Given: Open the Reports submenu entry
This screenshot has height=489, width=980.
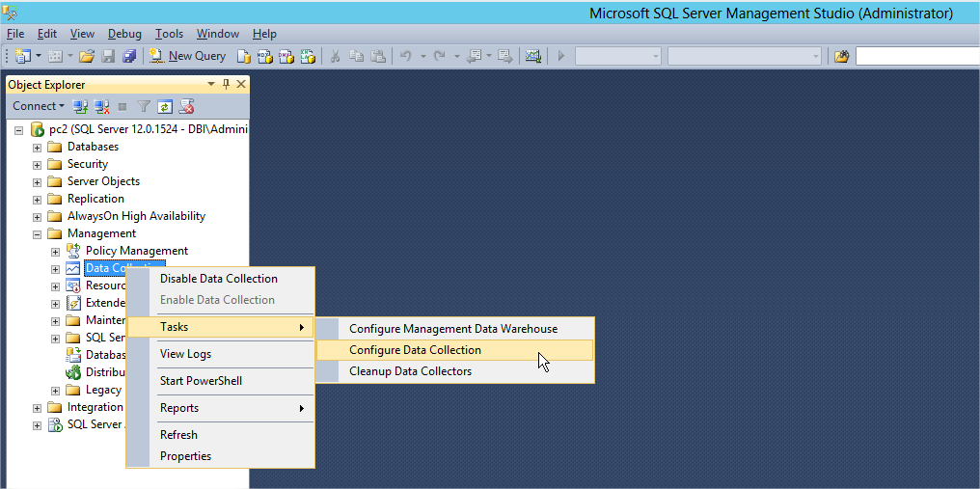Looking at the screenshot, I should coord(220,408).
